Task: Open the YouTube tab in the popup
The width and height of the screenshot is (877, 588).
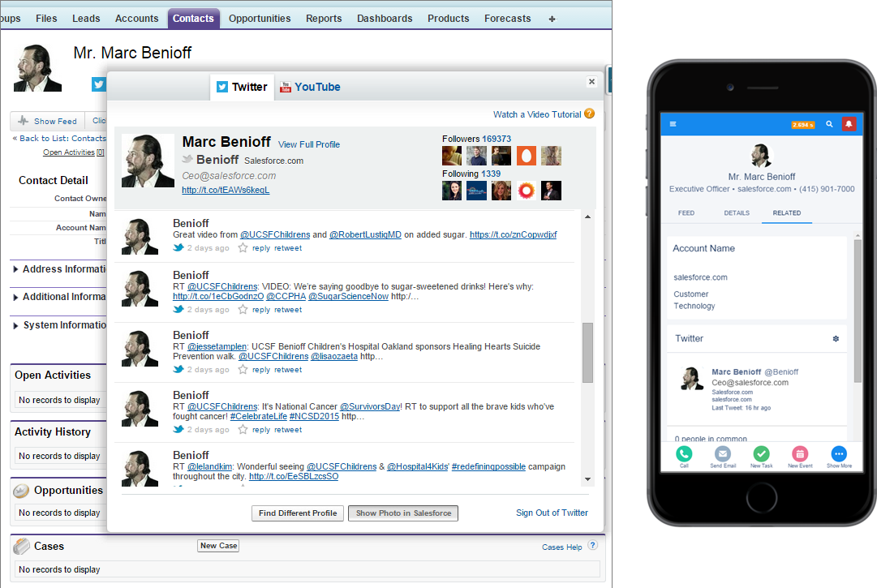Action: click(310, 88)
